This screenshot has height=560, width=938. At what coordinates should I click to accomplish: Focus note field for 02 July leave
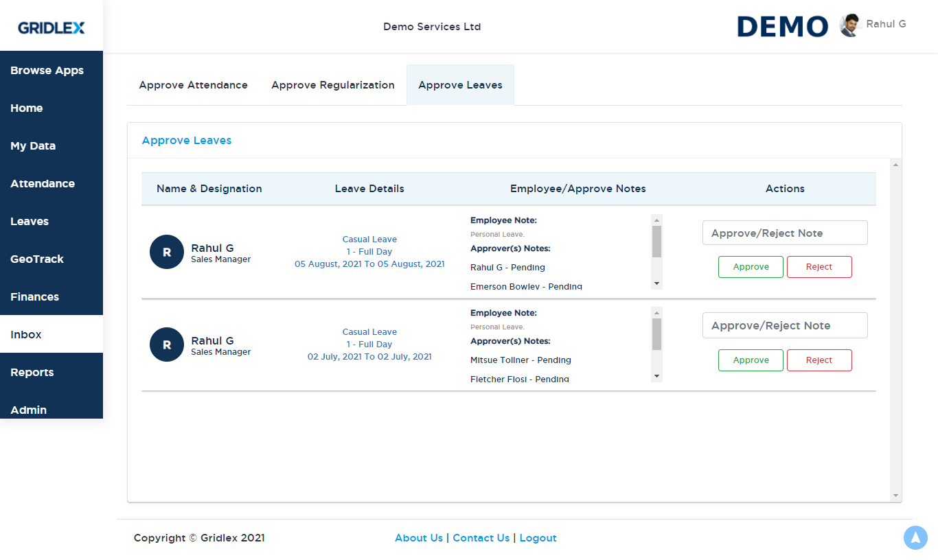[x=785, y=325]
